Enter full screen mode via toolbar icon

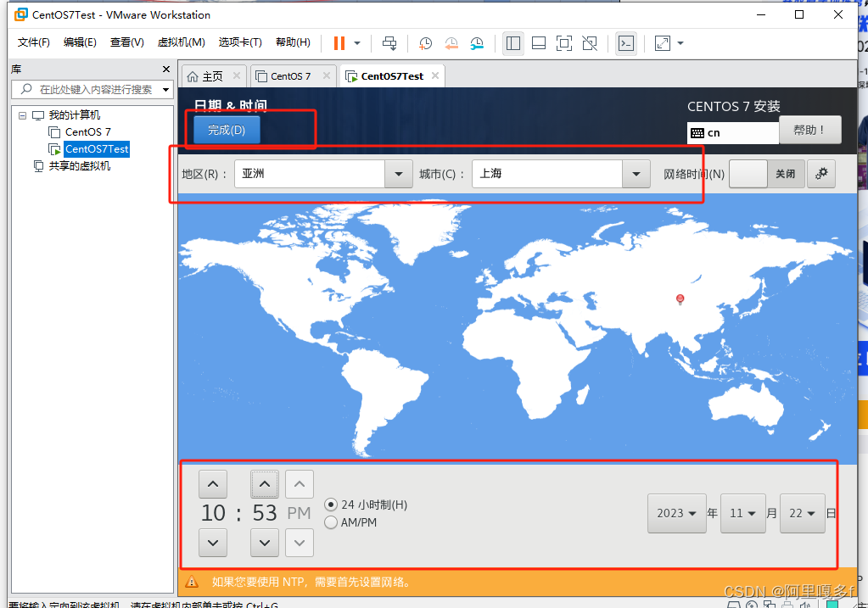point(564,43)
